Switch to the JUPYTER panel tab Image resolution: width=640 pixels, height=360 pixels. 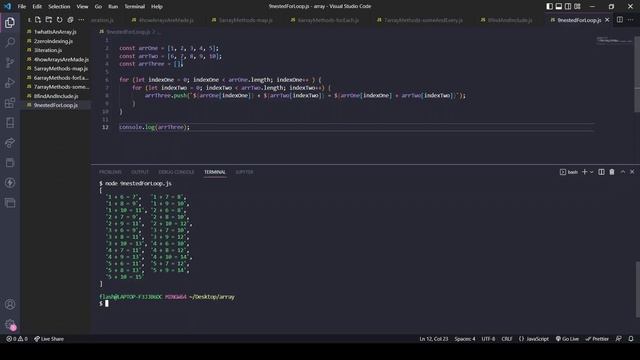(x=244, y=172)
